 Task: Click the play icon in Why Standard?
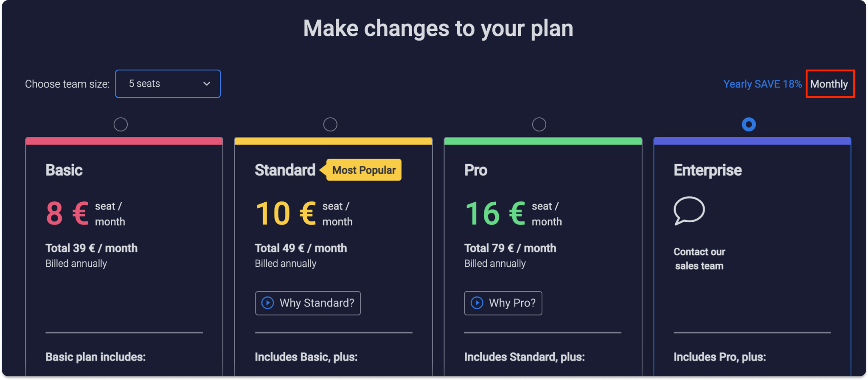pos(268,303)
